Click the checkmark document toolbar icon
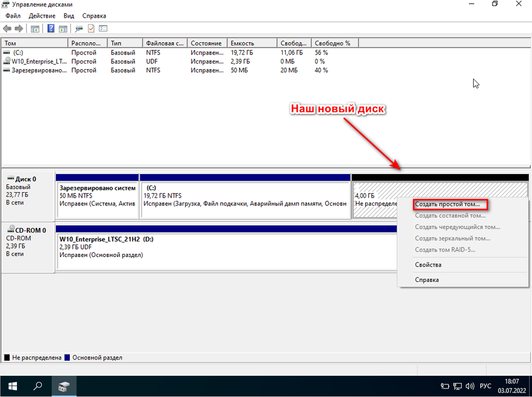This screenshot has width=532, height=397. coord(91,28)
